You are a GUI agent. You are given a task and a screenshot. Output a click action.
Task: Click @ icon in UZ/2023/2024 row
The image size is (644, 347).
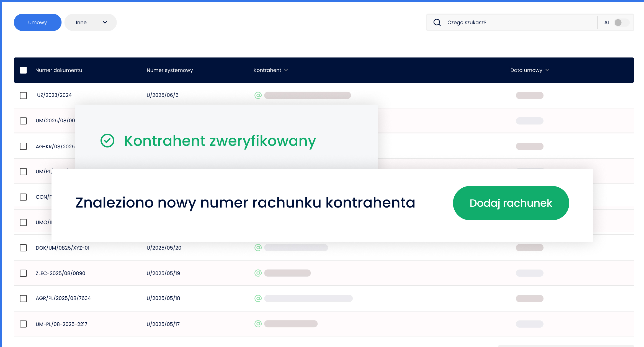pos(258,95)
